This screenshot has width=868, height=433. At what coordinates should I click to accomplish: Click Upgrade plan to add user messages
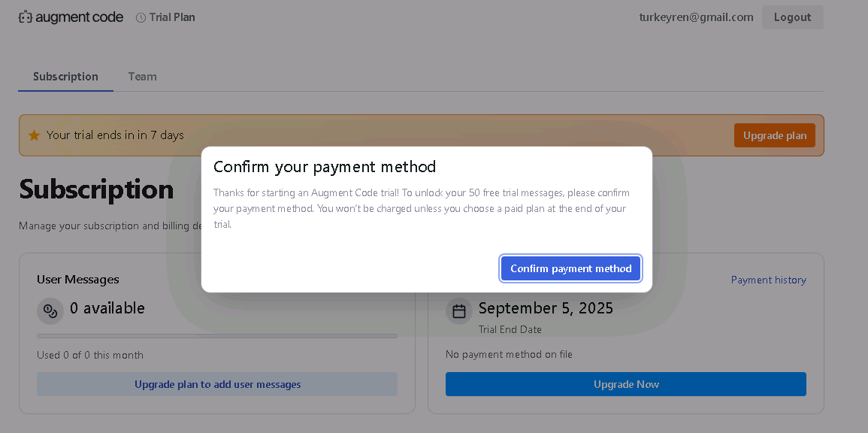coord(217,384)
